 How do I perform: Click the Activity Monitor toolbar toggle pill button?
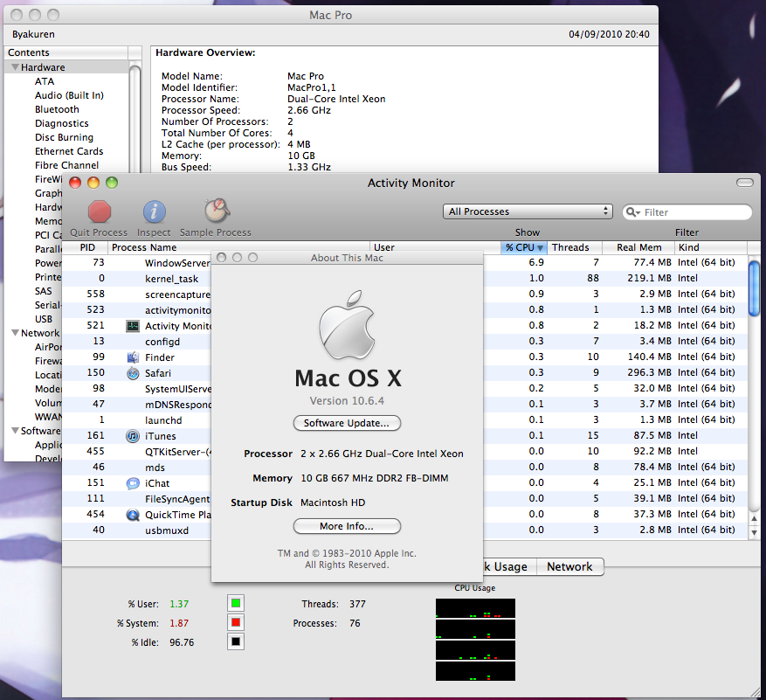(x=744, y=183)
